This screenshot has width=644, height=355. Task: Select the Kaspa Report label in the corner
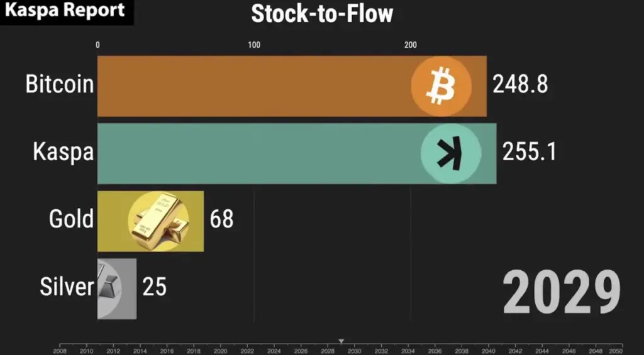pos(65,11)
